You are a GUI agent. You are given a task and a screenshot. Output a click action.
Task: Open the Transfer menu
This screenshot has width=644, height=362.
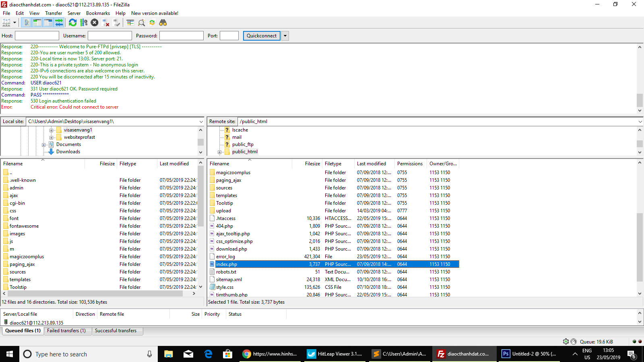(x=54, y=13)
